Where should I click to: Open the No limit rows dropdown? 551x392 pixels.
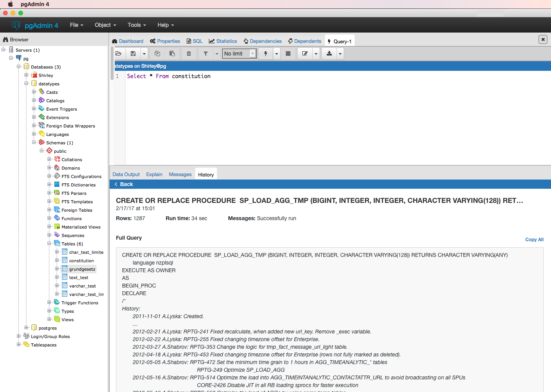pyautogui.click(x=239, y=54)
